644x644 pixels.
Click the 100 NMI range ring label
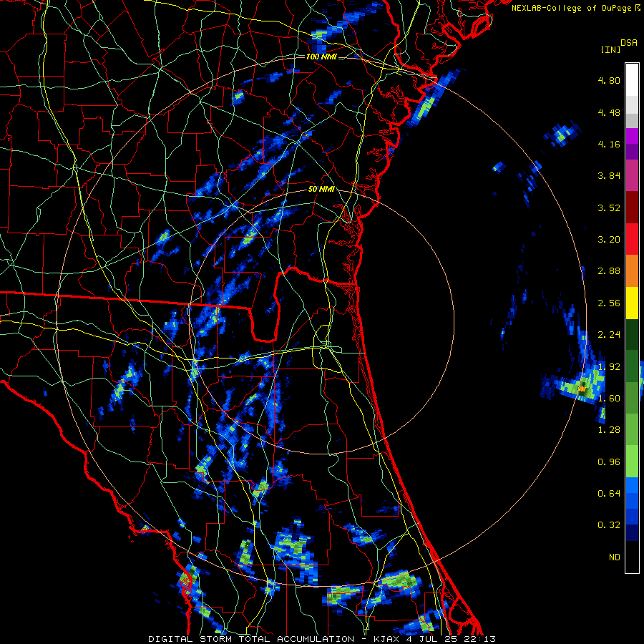pos(321,57)
